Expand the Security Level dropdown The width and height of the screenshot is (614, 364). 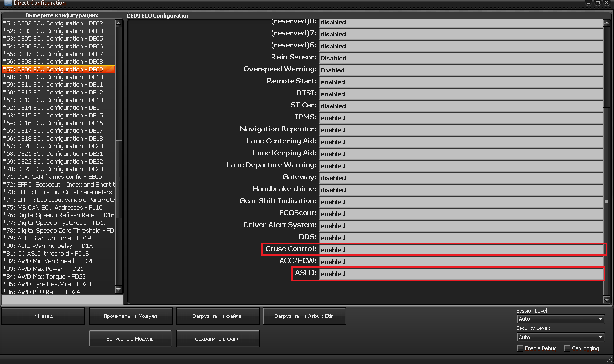561,337
